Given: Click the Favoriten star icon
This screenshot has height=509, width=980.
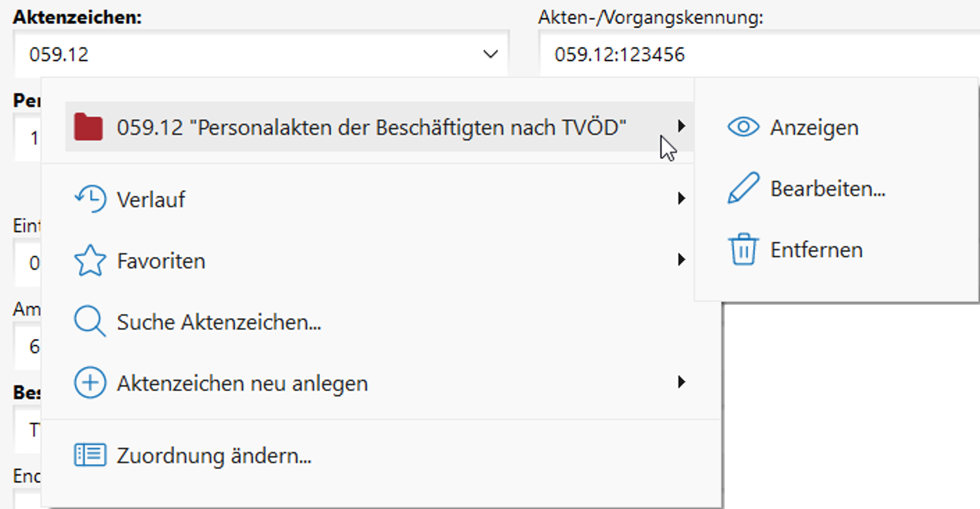Looking at the screenshot, I should coord(90,261).
